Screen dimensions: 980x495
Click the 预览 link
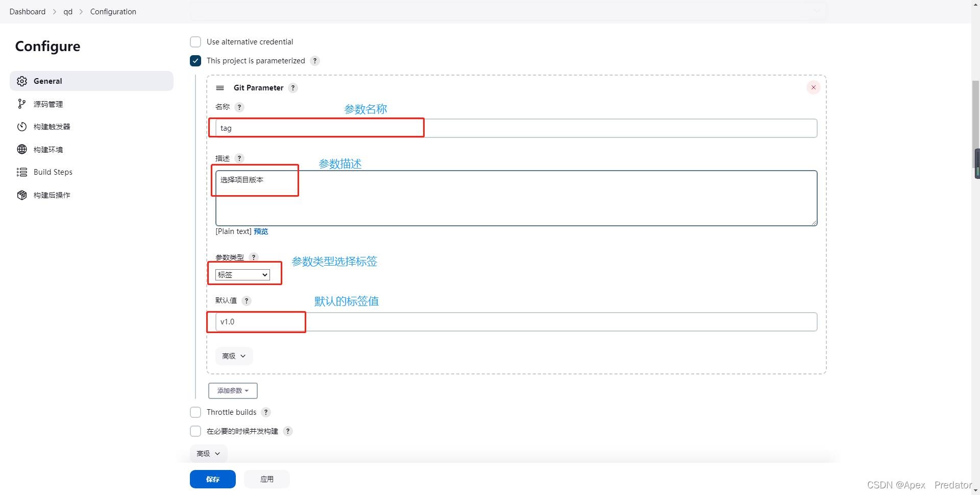(x=261, y=231)
